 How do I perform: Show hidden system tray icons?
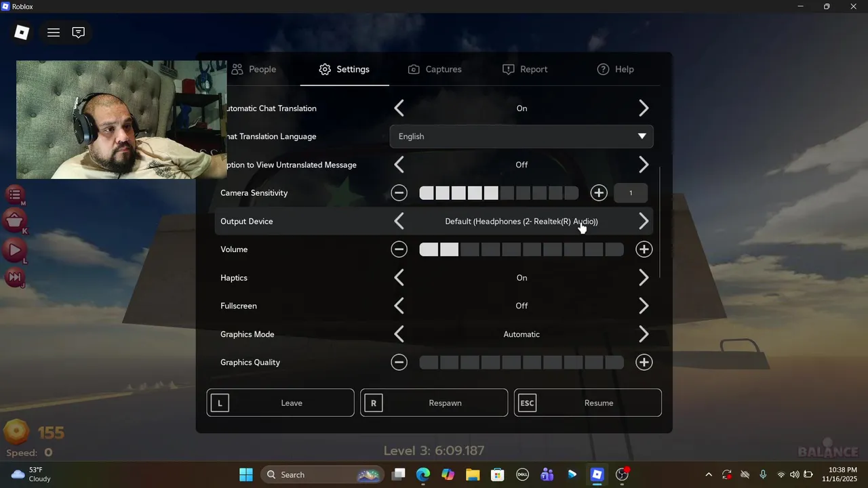click(x=709, y=474)
